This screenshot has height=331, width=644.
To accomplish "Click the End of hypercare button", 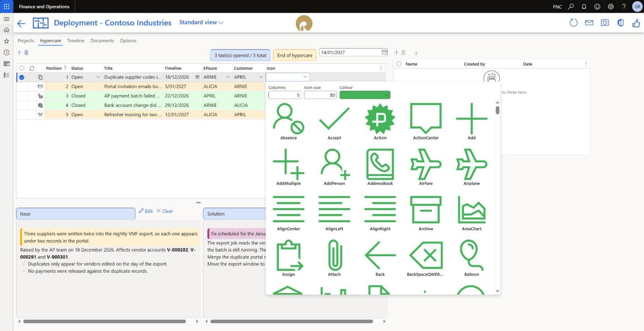I will 295,55.
